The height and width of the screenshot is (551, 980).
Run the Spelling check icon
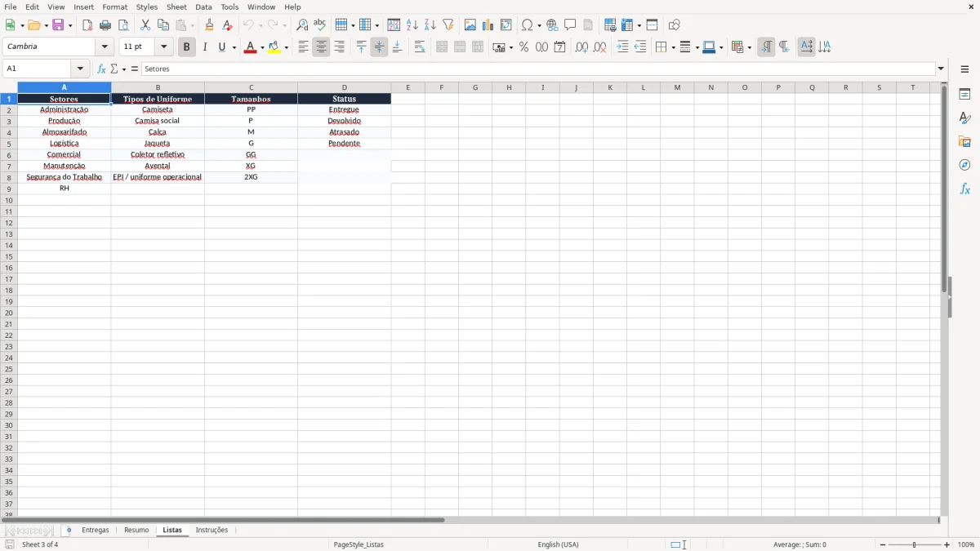(x=320, y=25)
